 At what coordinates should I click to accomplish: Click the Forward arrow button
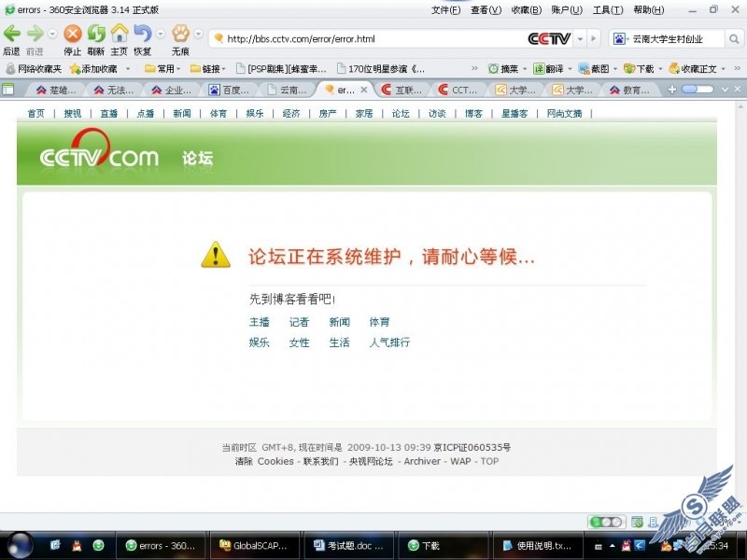(35, 34)
